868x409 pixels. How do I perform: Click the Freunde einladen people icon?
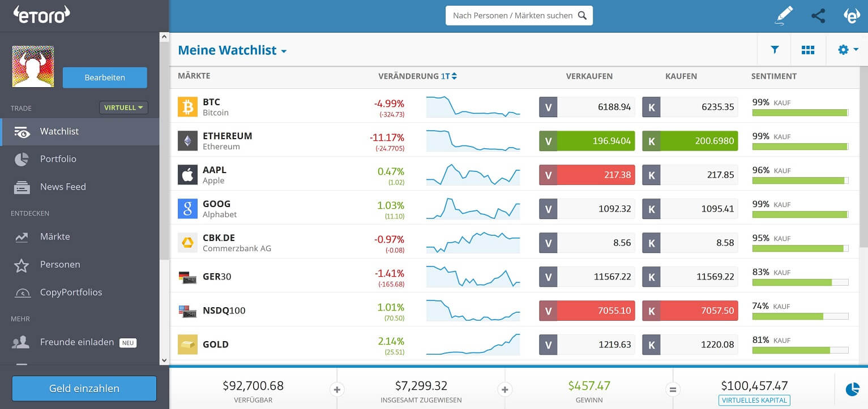click(x=22, y=342)
